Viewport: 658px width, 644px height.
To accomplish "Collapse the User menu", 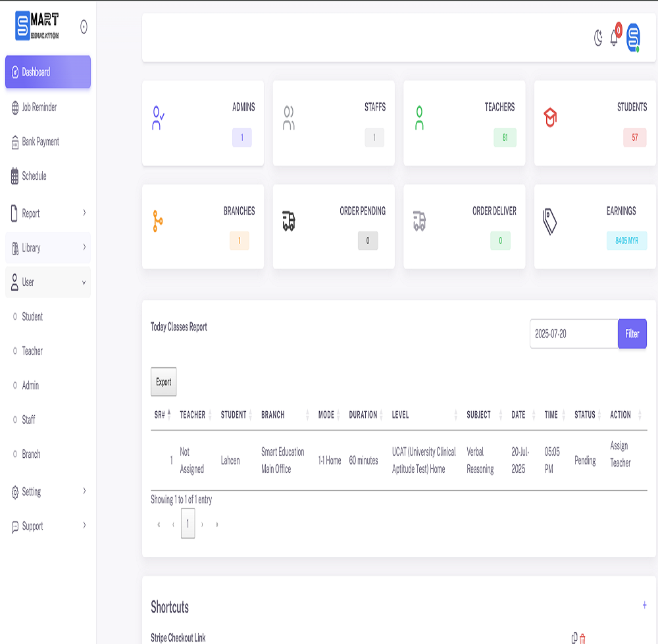I will pos(48,282).
